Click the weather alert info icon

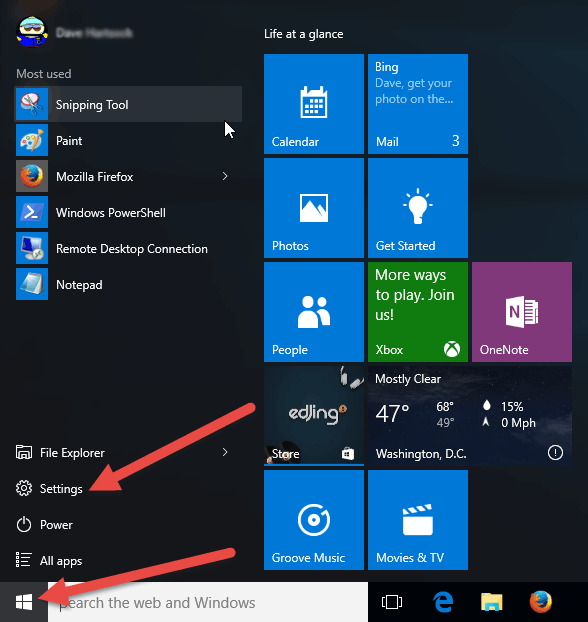[555, 453]
